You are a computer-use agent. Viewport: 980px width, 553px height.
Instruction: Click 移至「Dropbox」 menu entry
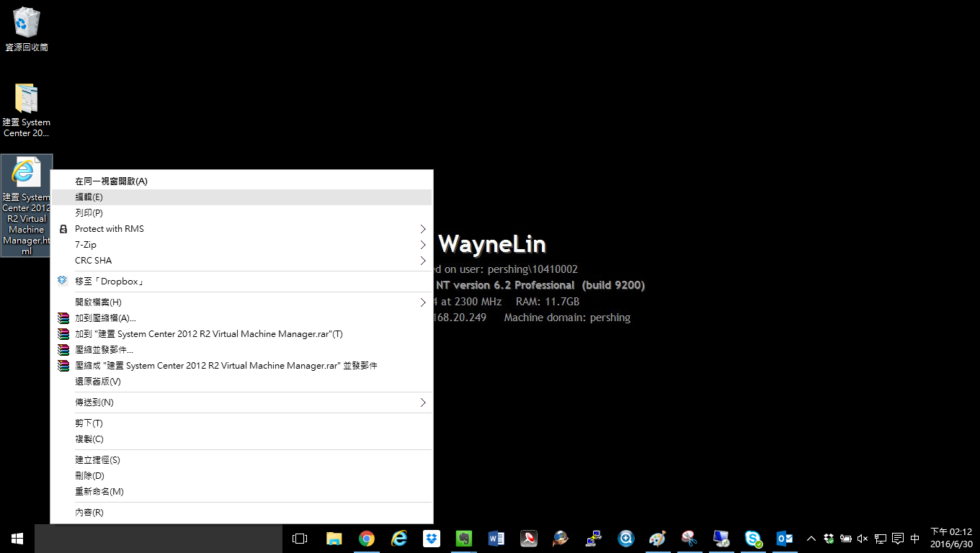pos(241,282)
